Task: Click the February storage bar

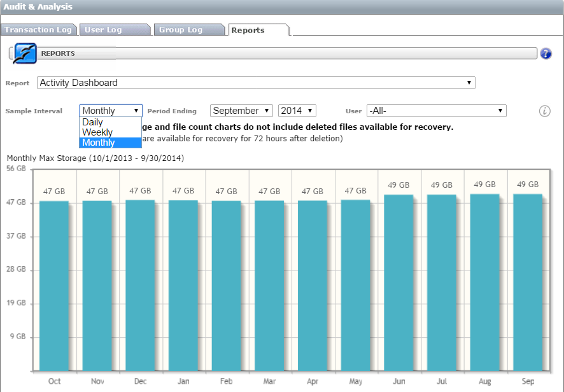Action: (x=226, y=286)
